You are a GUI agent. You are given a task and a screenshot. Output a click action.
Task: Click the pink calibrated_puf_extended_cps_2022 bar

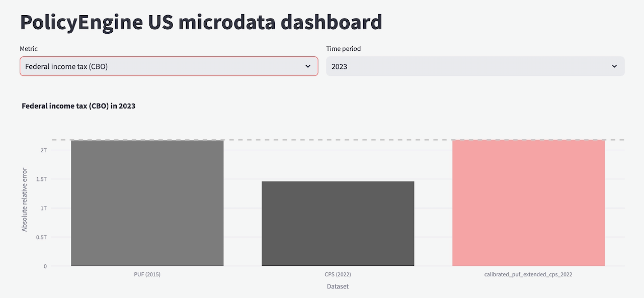pyautogui.click(x=528, y=203)
